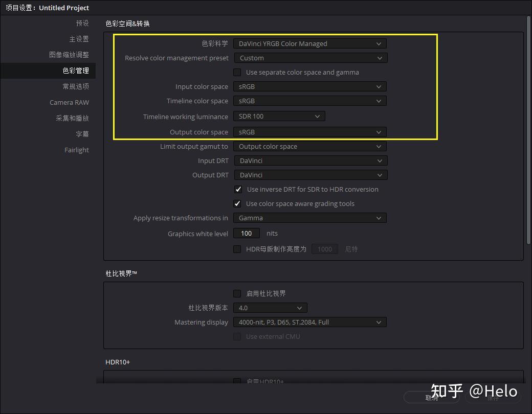Click the 取消 cancel button
The width and height of the screenshot is (532, 414).
click(x=431, y=397)
